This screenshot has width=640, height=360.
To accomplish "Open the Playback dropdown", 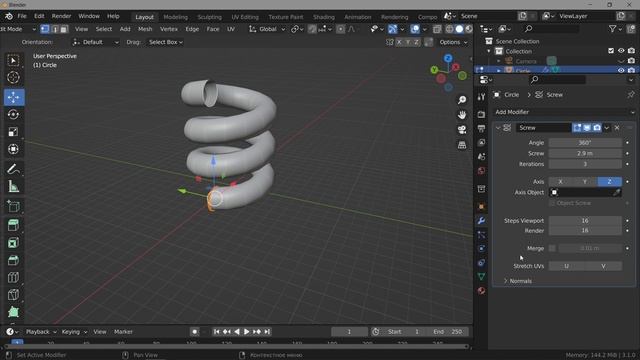I will pos(41,332).
